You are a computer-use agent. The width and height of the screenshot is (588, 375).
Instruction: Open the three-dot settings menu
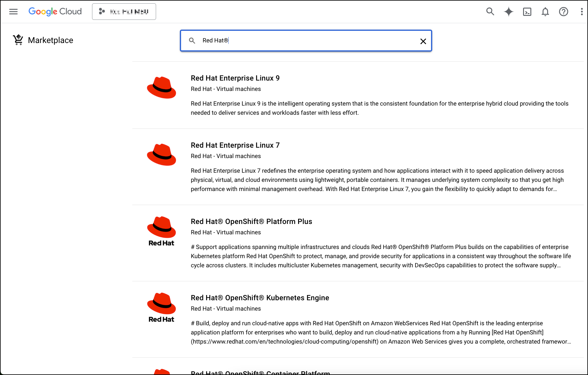click(x=582, y=12)
